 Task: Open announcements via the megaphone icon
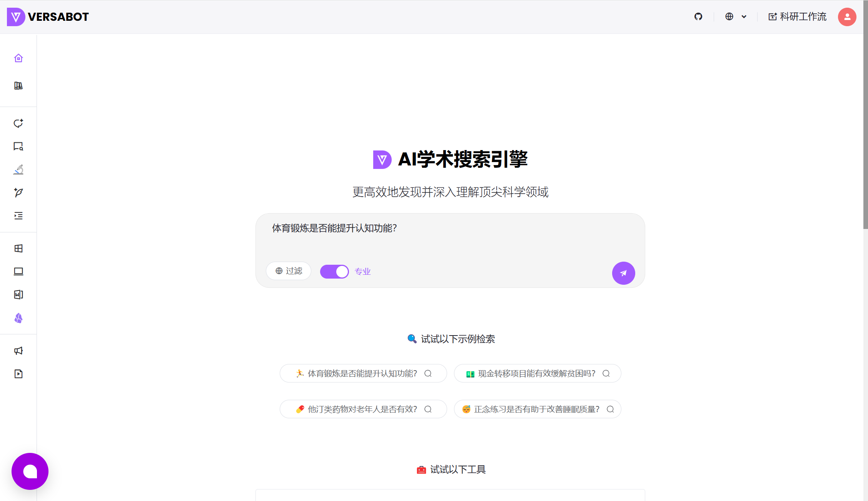18,351
